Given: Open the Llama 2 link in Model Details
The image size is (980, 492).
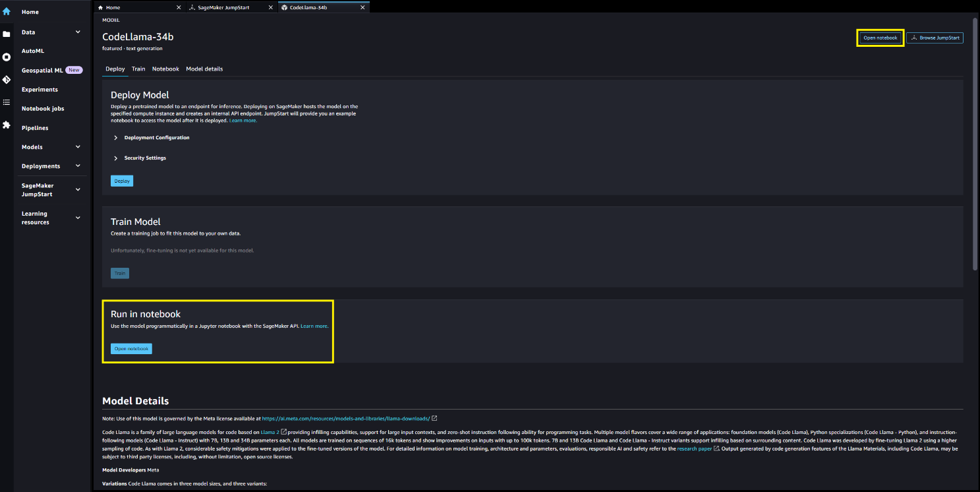Looking at the screenshot, I should (270, 432).
